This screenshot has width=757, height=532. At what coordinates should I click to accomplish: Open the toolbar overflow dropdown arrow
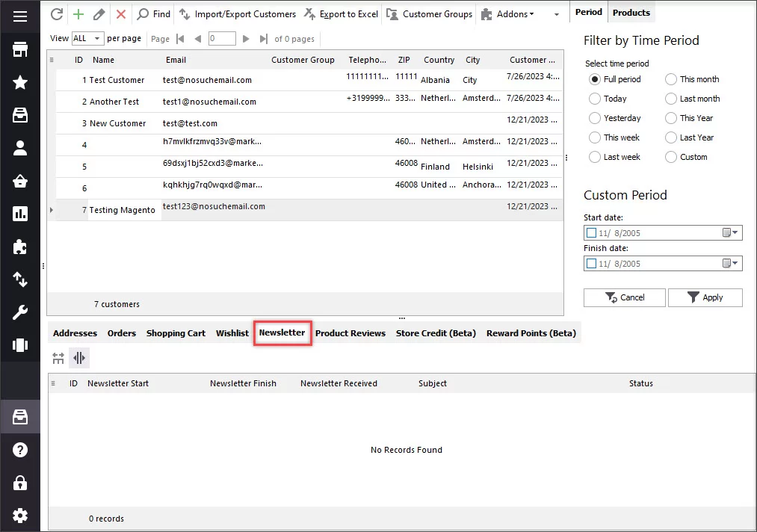(557, 14)
